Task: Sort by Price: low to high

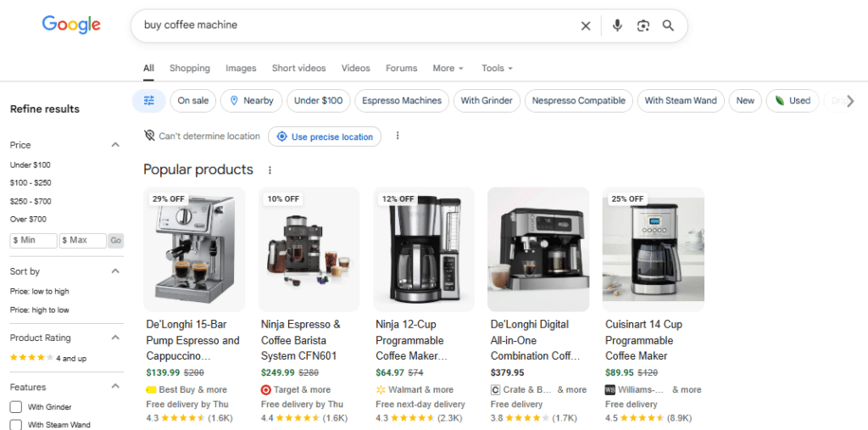Action: tap(39, 292)
